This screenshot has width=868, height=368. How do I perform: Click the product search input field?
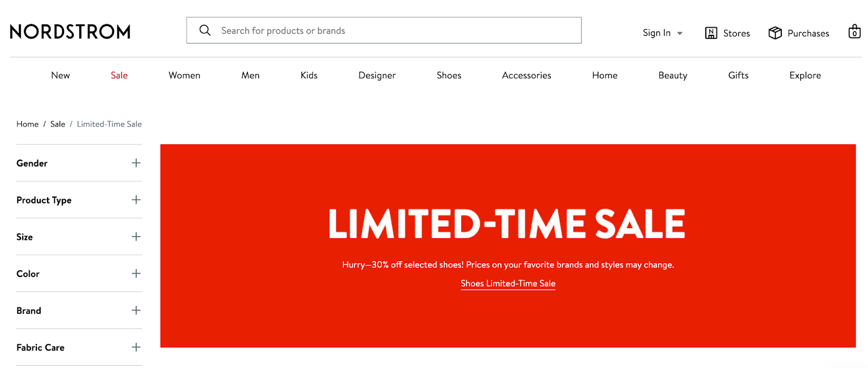380,30
